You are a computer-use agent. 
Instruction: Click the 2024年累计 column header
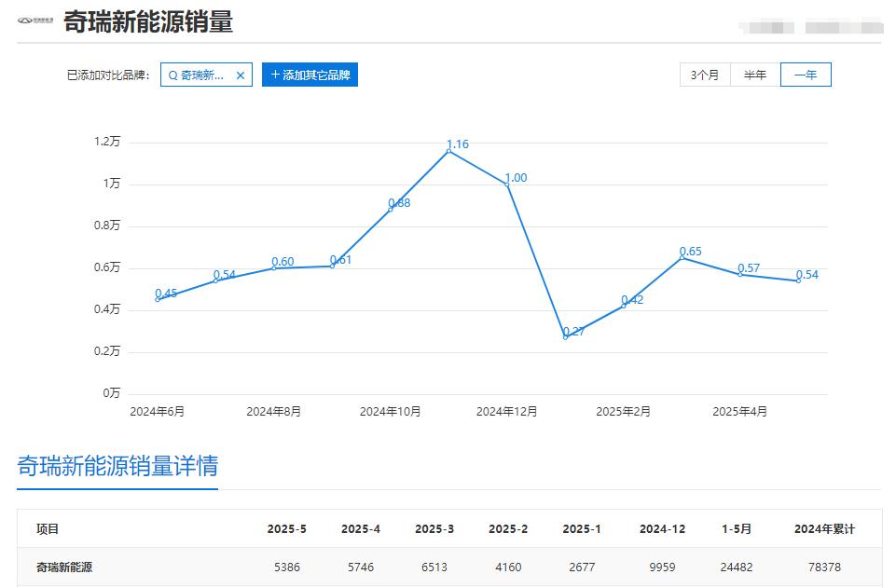point(824,529)
